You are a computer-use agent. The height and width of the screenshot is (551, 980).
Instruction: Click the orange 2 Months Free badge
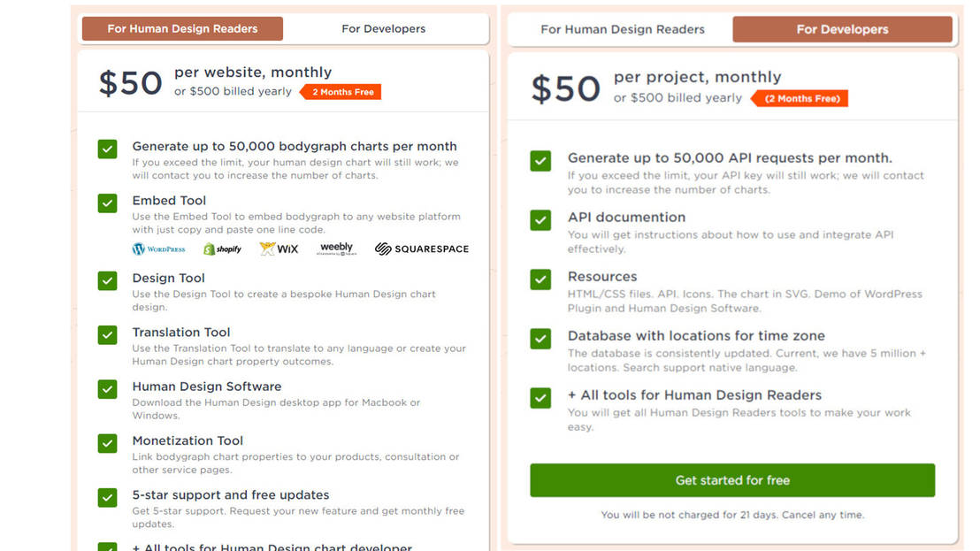[340, 91]
